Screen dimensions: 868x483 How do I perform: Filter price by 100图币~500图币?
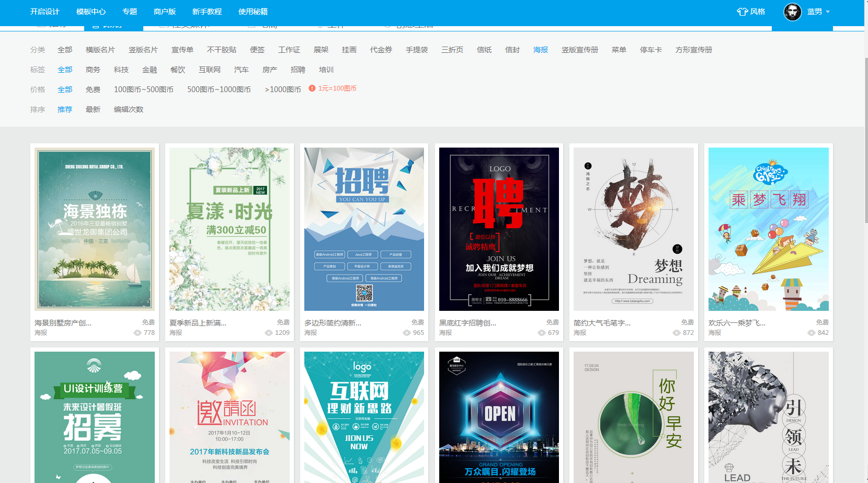144,89
